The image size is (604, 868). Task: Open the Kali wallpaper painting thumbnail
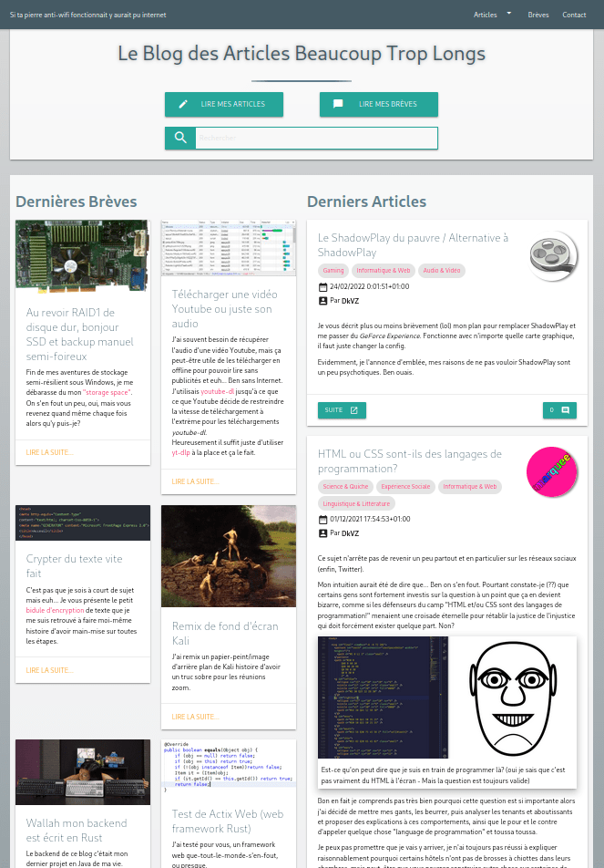229,557
